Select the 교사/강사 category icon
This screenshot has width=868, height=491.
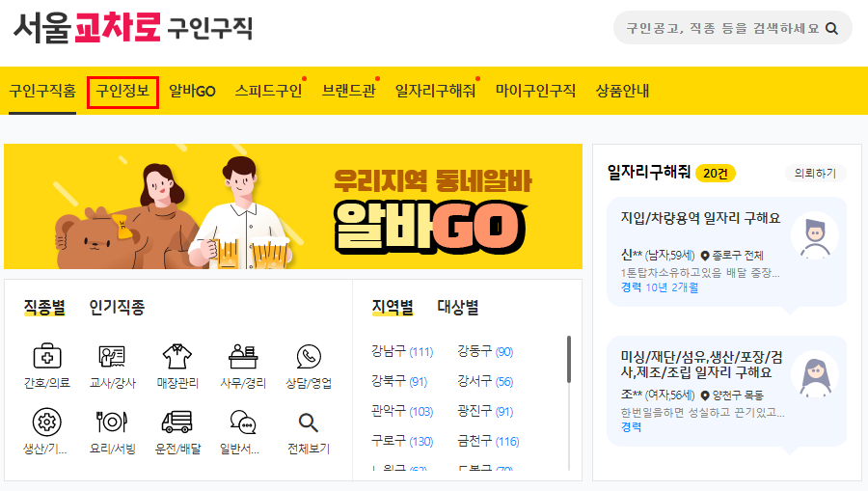click(x=113, y=357)
